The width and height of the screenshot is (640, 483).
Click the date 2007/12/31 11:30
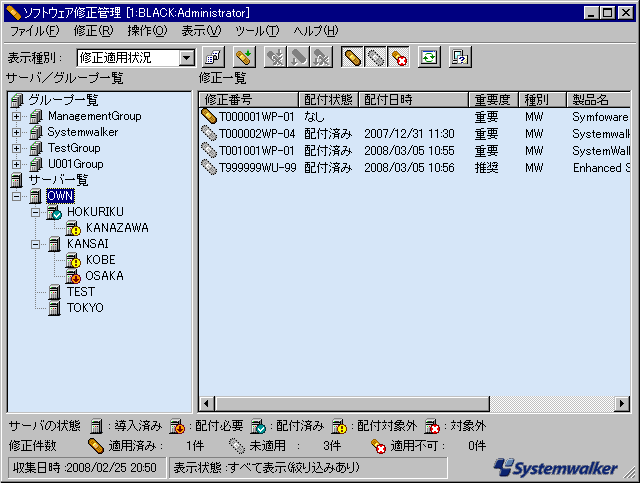click(x=409, y=134)
